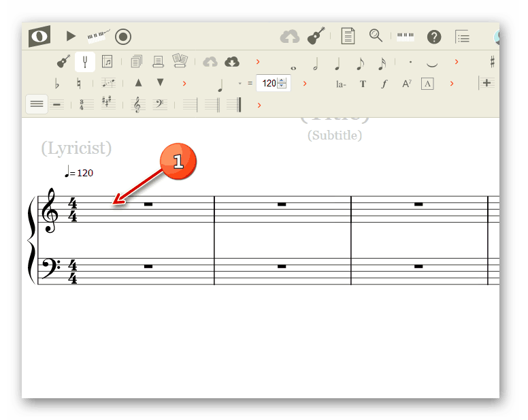Viewport: 528px width, 420px height.
Task: Move pitch down with down triangle
Action: pyautogui.click(x=161, y=82)
